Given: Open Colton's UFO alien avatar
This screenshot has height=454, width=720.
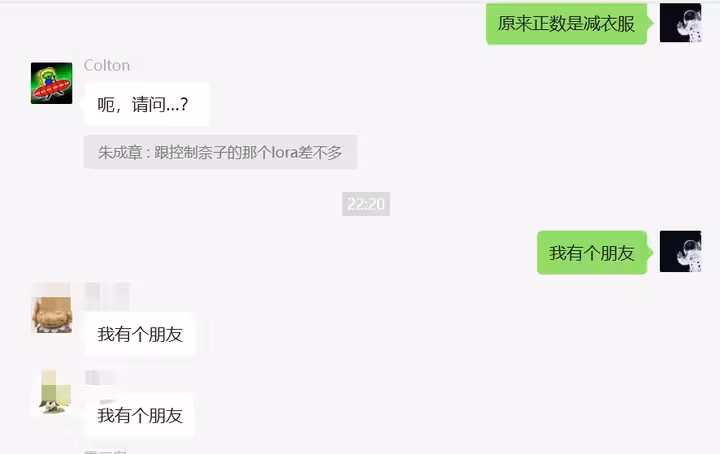Looking at the screenshot, I should pyautogui.click(x=51, y=83).
